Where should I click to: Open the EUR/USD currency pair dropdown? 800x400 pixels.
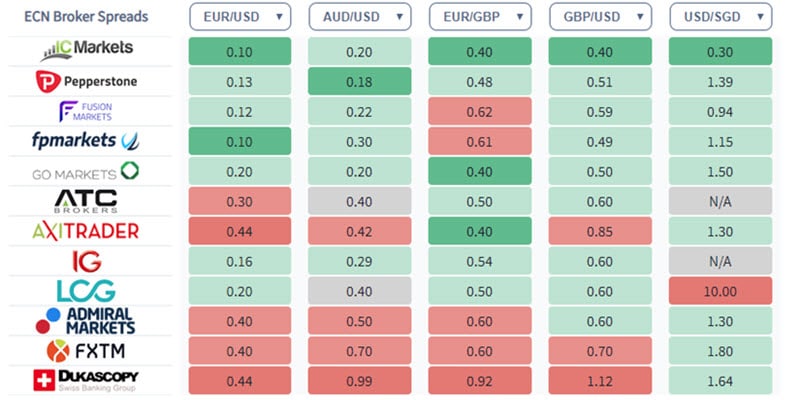(240, 16)
